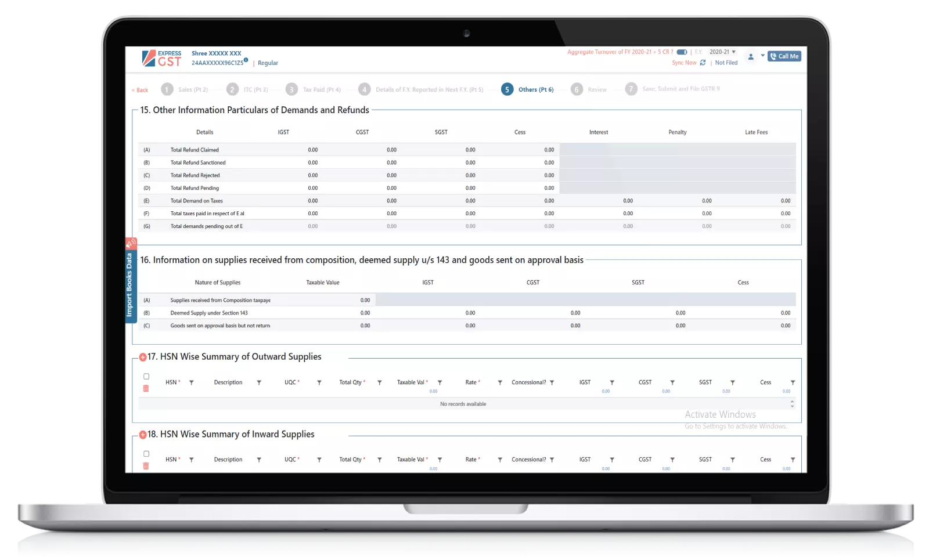Click the Back link
The height and width of the screenshot is (560, 929).
(140, 90)
